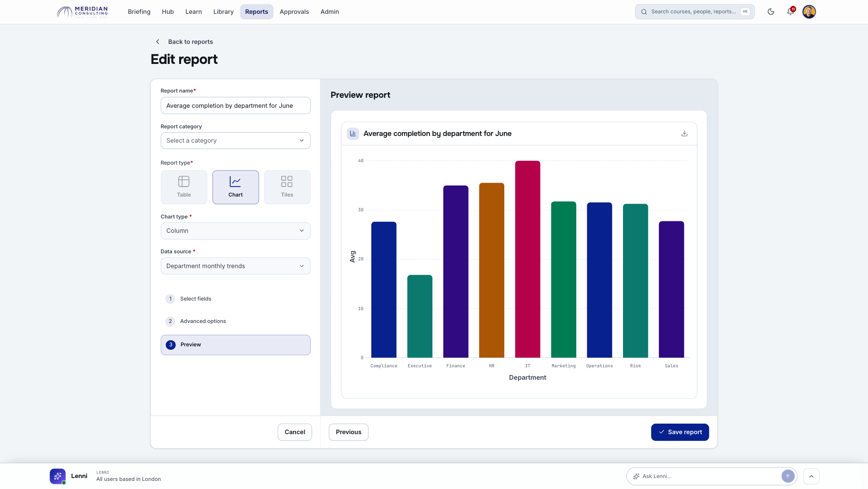
Task: Open the Chart type Column dropdown
Action: 235,231
